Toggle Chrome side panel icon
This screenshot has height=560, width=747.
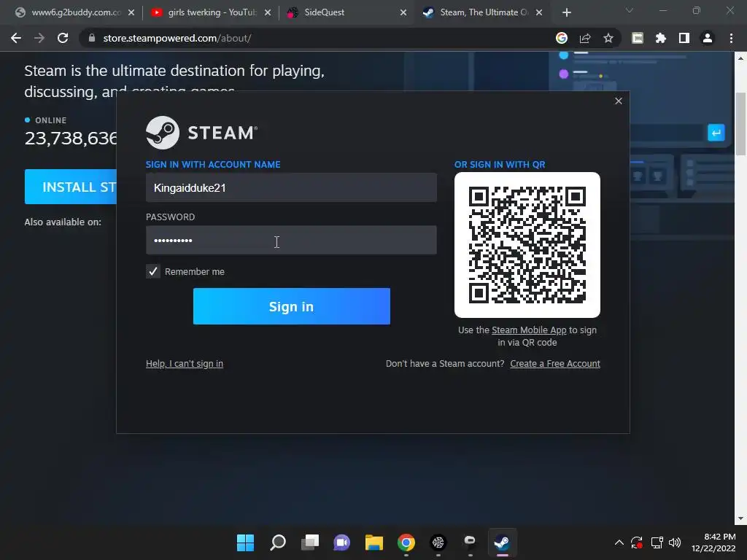click(x=684, y=38)
